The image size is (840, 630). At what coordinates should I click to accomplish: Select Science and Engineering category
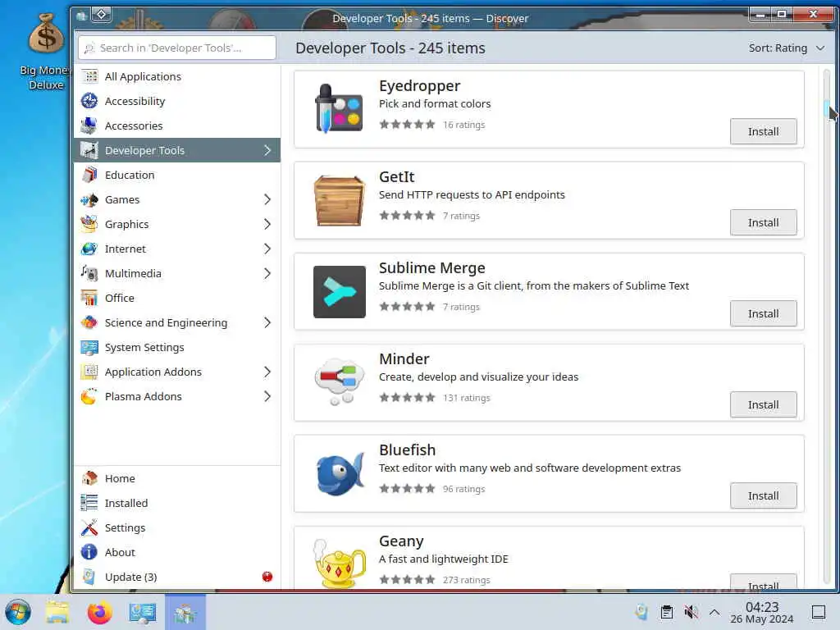pyautogui.click(x=177, y=322)
